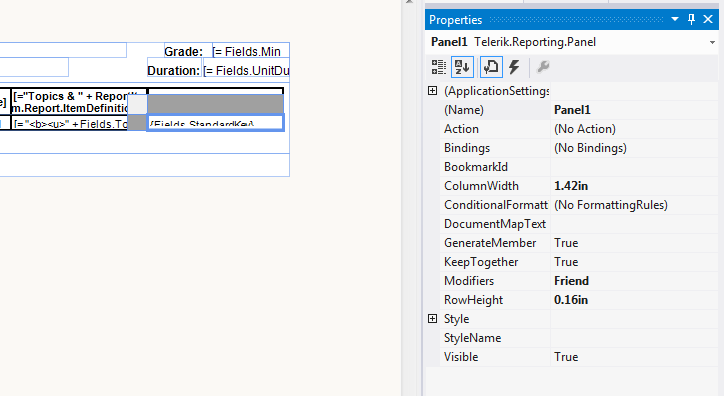Image resolution: width=724 pixels, height=396 pixels.
Task: Select the Fields.Min textbox in designer
Action: point(251,51)
